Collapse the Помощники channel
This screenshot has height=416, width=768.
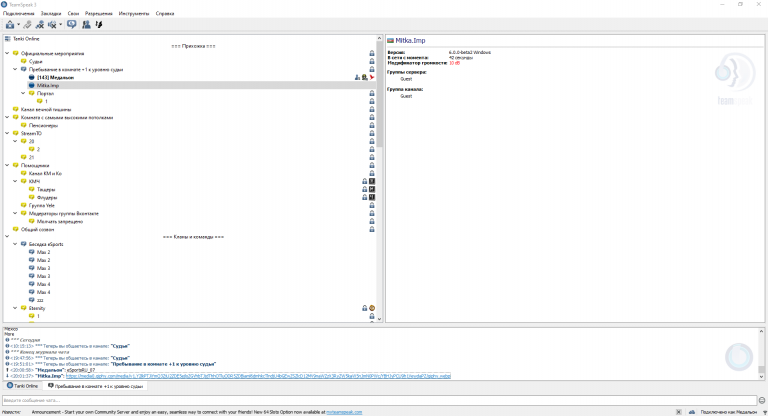tap(7, 165)
